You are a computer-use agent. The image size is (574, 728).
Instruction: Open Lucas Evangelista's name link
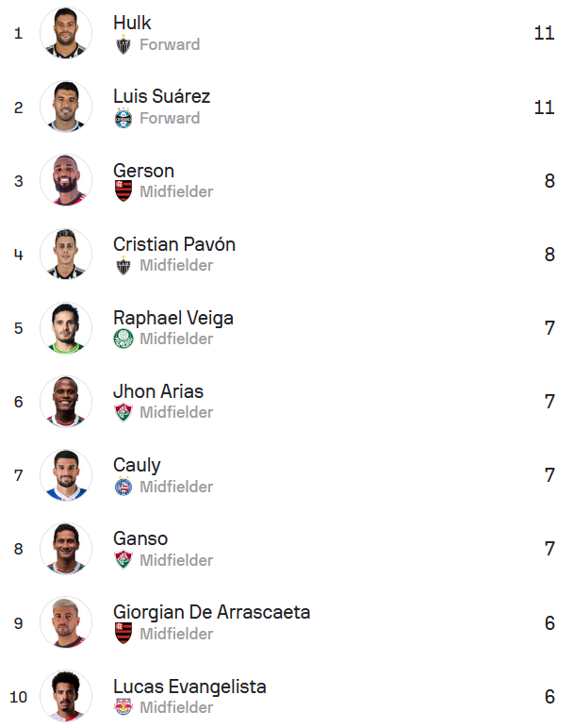click(189, 686)
